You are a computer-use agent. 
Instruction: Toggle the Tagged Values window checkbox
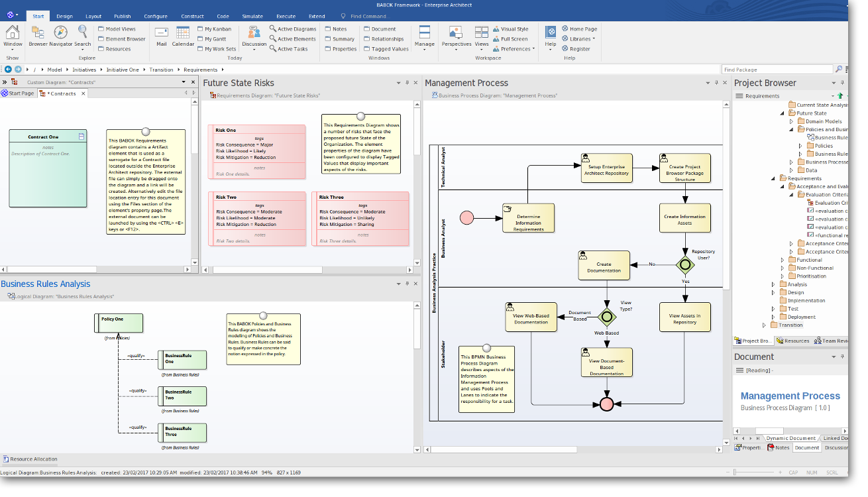coord(366,49)
